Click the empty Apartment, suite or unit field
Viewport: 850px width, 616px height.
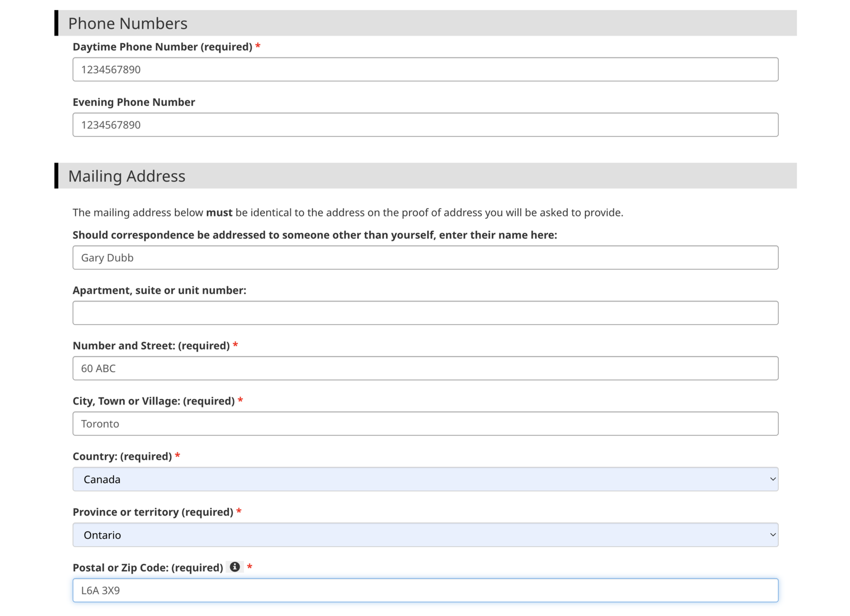tap(425, 313)
